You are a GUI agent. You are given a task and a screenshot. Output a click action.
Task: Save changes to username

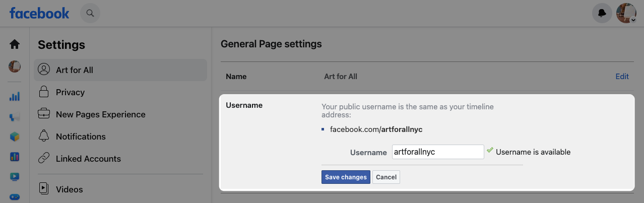[346, 177]
